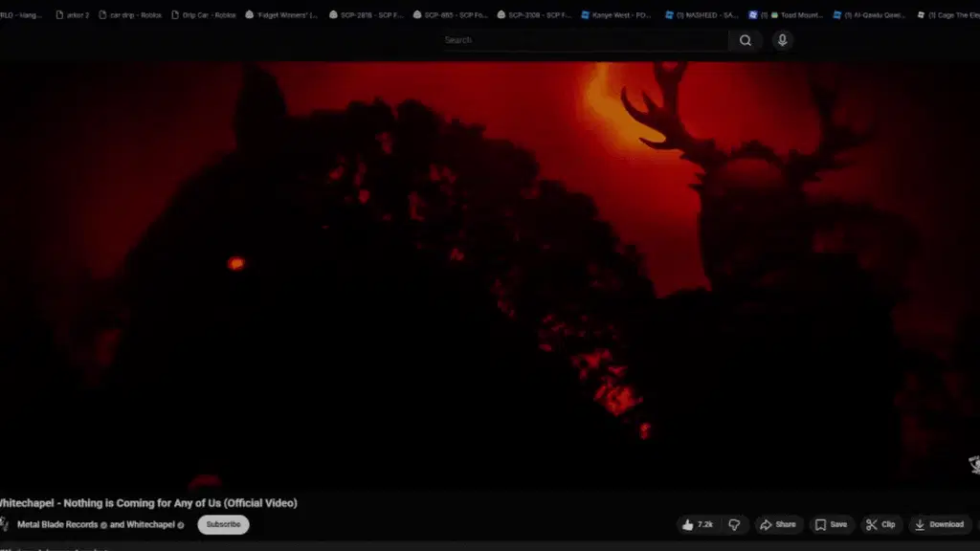Open the 'Fidget Winners' bookmark
This screenshot has height=551, width=980.
click(x=281, y=15)
